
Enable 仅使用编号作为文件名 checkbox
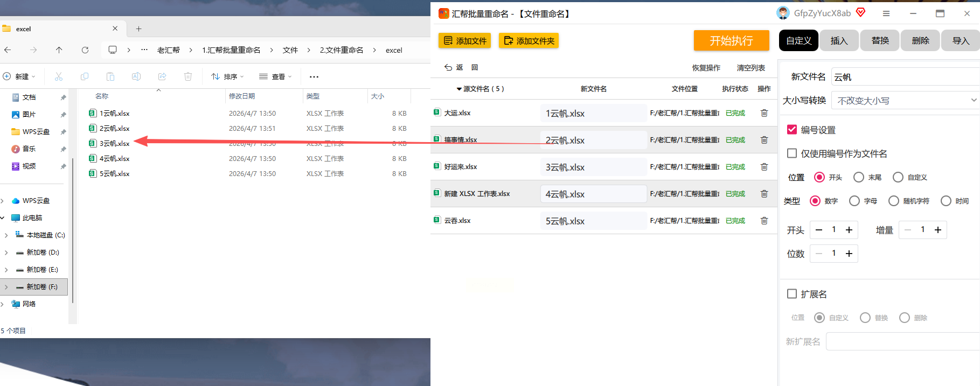tap(792, 153)
